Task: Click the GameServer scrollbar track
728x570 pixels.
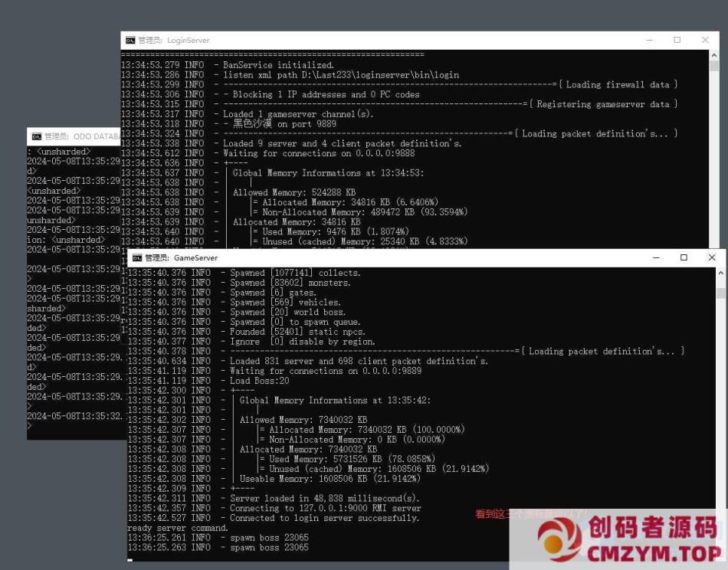Action: coord(722,421)
